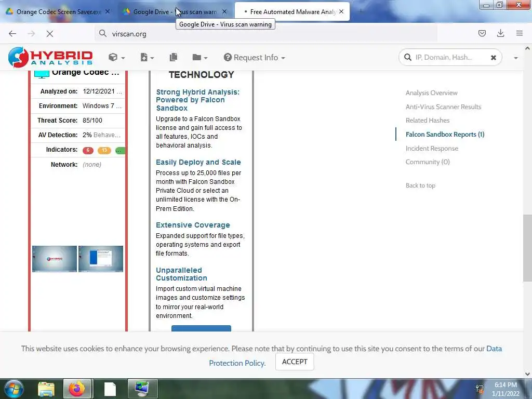The height and width of the screenshot is (399, 532).
Task: Jump to Anti-Virus Scanner Results section
Action: point(443,107)
